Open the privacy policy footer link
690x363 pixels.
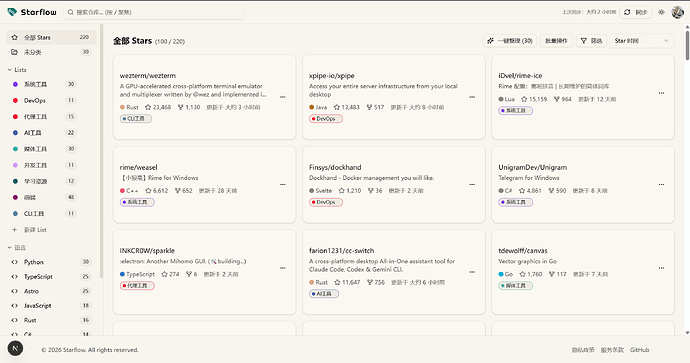tap(583, 350)
